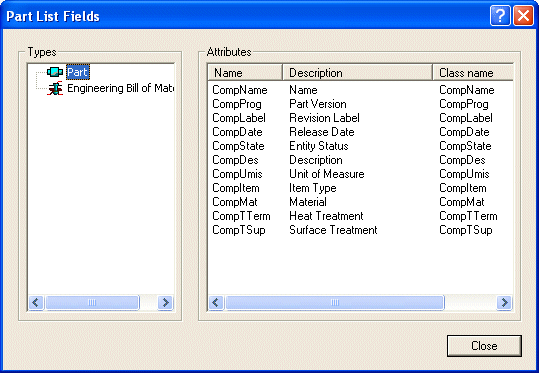Click CompDes in the Class name column
The image size is (539, 373).
tap(462, 160)
